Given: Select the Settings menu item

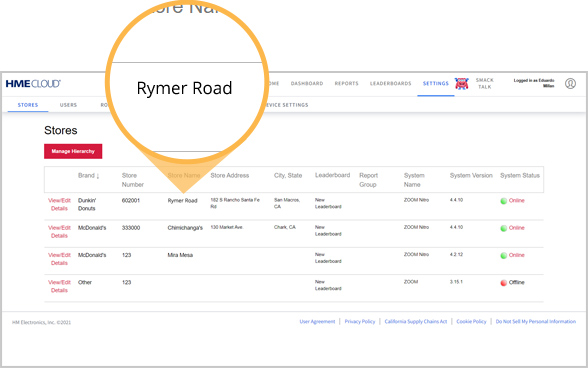Looking at the screenshot, I should tap(435, 83).
